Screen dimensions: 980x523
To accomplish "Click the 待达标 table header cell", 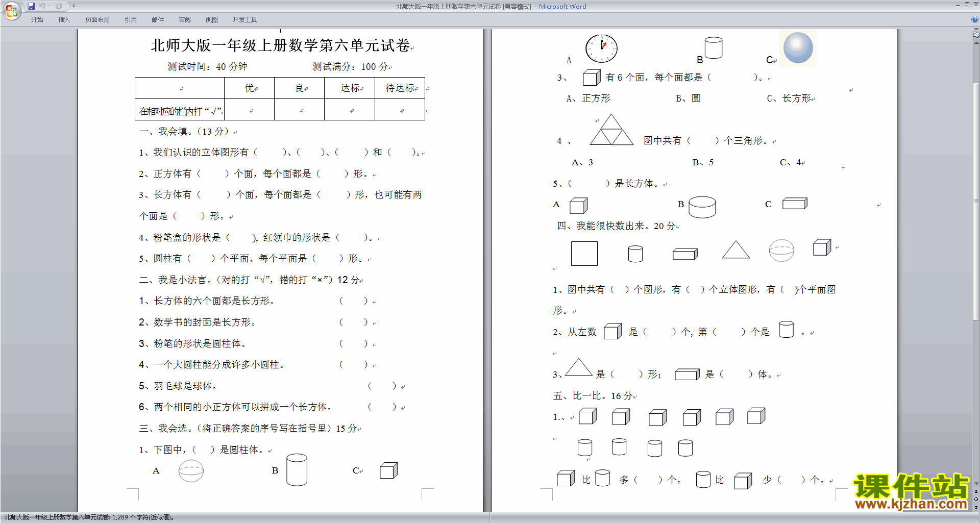I will pos(400,88).
